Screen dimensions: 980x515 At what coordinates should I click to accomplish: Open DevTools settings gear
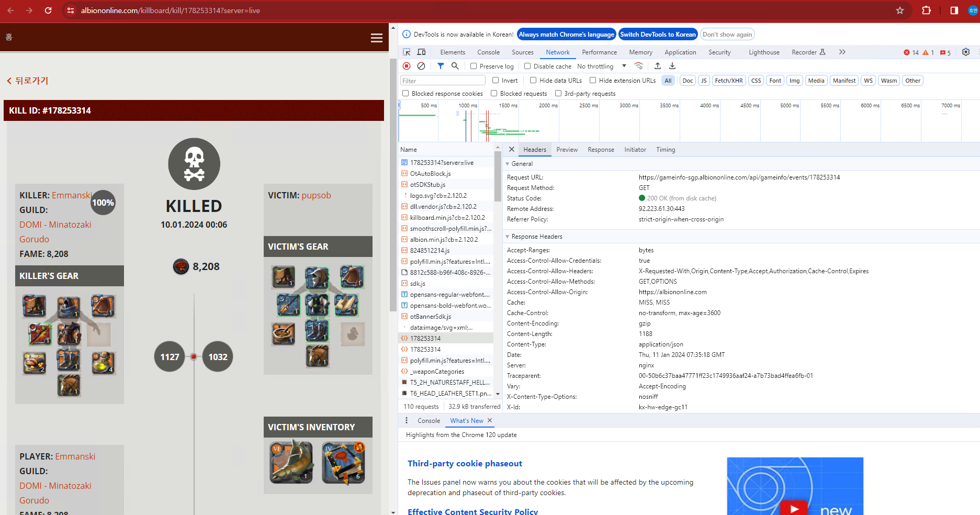pyautogui.click(x=966, y=52)
